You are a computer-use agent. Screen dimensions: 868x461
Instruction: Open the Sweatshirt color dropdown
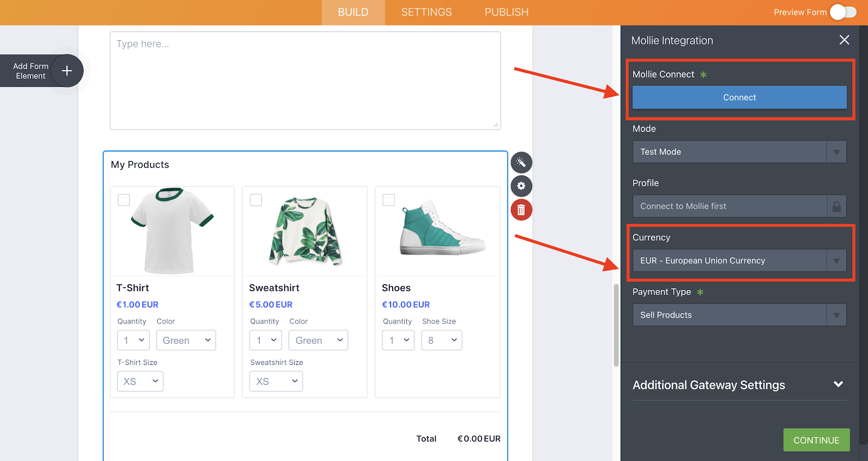click(318, 340)
